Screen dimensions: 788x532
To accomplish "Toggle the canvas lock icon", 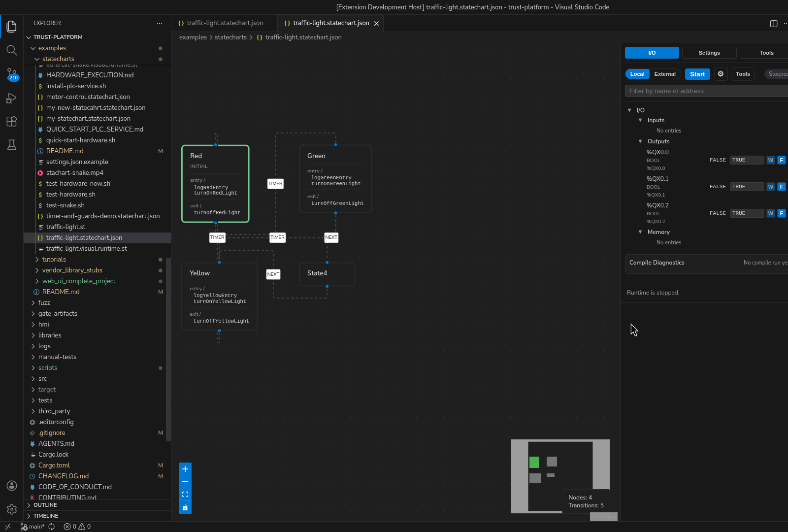I will point(185,507).
